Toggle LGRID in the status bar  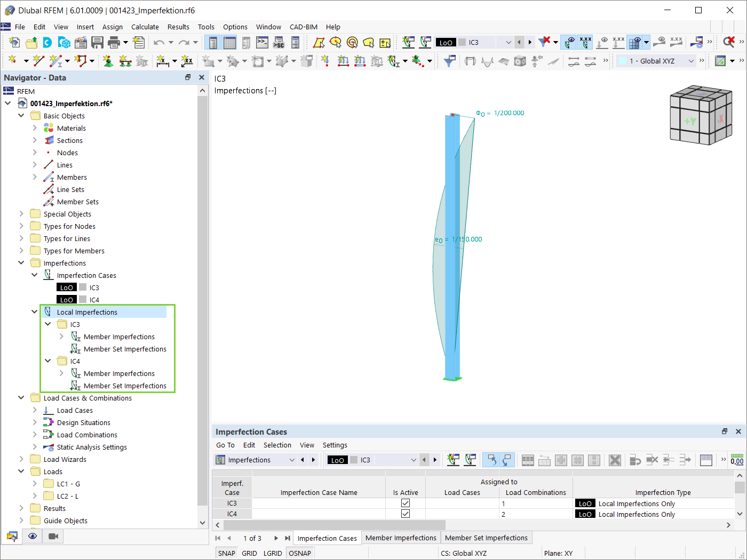273,553
